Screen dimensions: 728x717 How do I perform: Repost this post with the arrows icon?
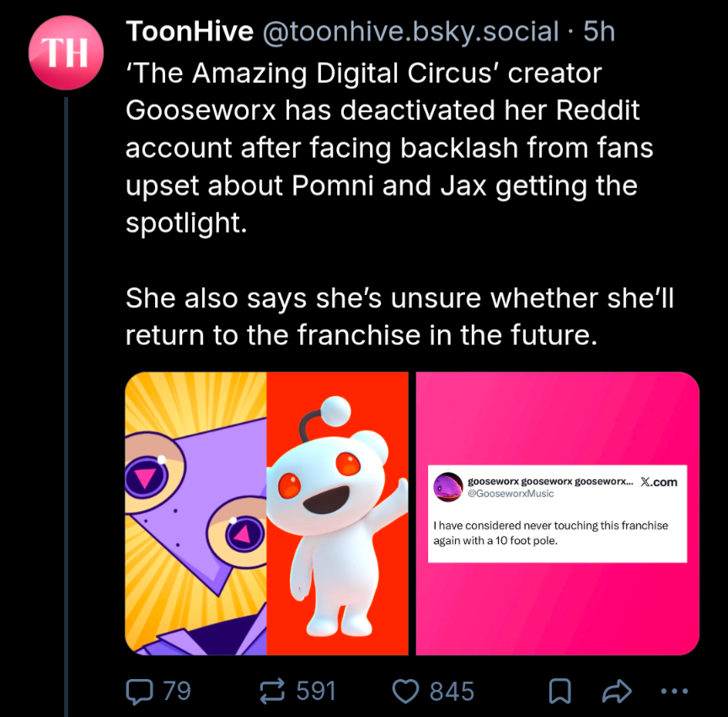point(272,692)
